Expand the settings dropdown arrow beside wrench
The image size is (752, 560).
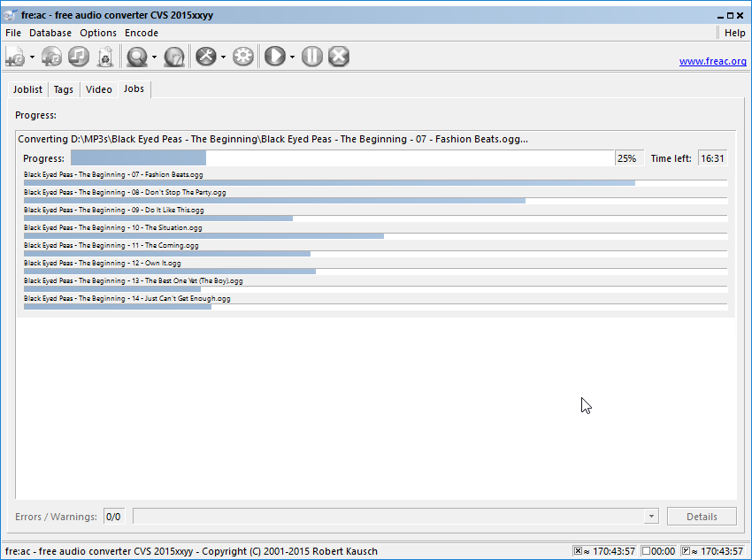pos(223,57)
